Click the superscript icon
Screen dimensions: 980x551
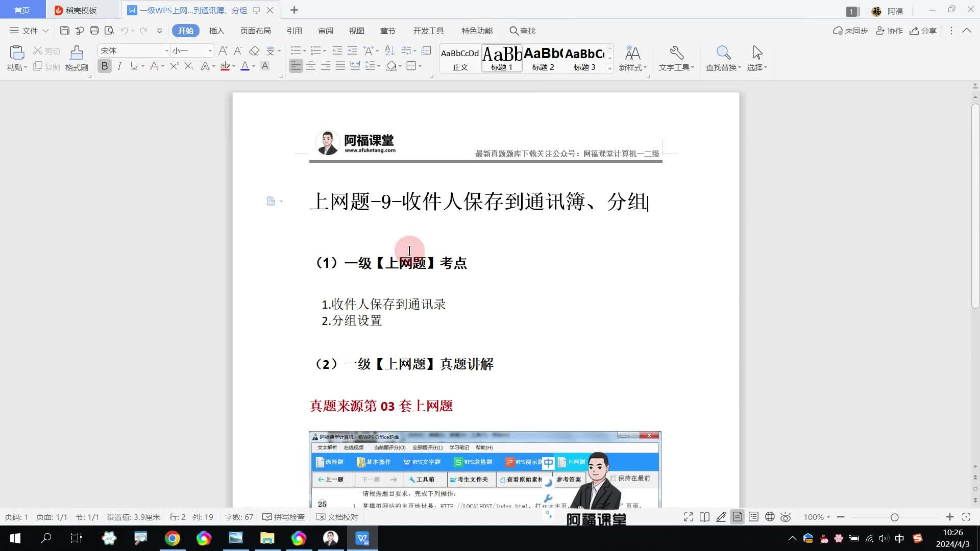(x=174, y=66)
